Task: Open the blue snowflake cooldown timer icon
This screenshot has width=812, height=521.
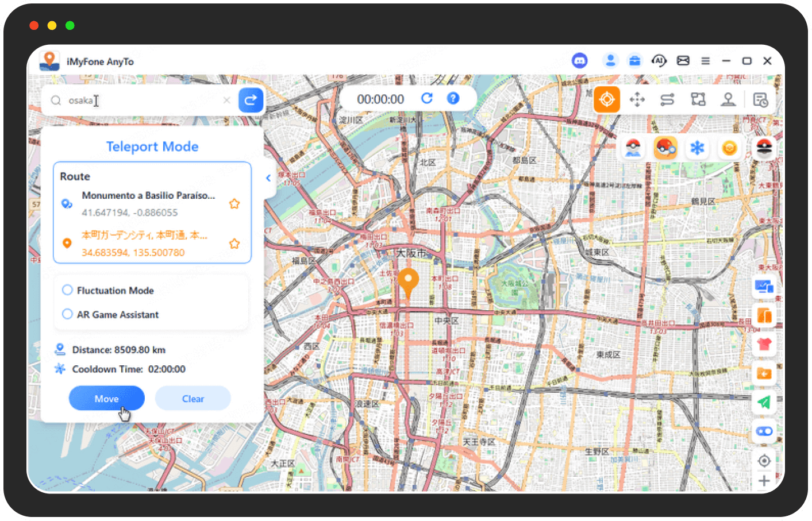Action: [x=697, y=148]
